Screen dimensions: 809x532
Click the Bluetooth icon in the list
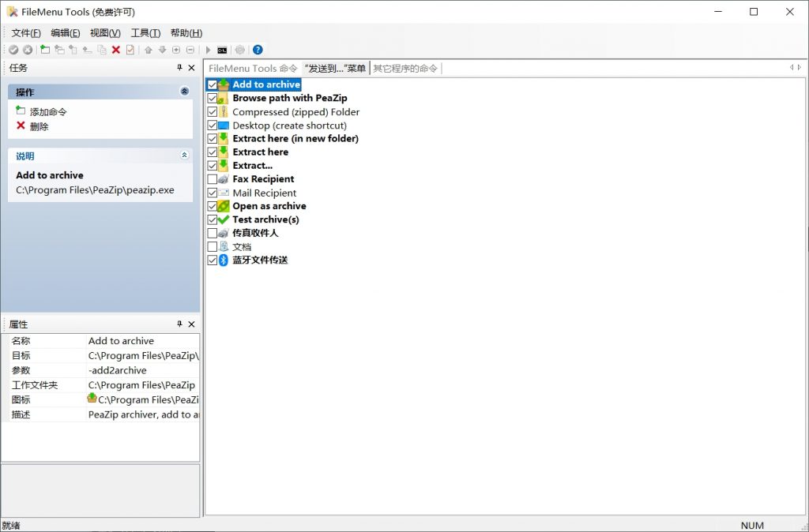(x=224, y=260)
